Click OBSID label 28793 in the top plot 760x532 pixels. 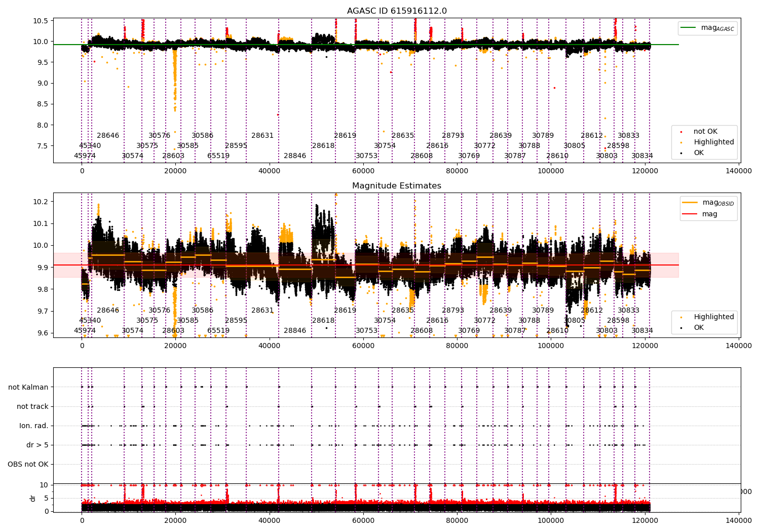pos(453,135)
